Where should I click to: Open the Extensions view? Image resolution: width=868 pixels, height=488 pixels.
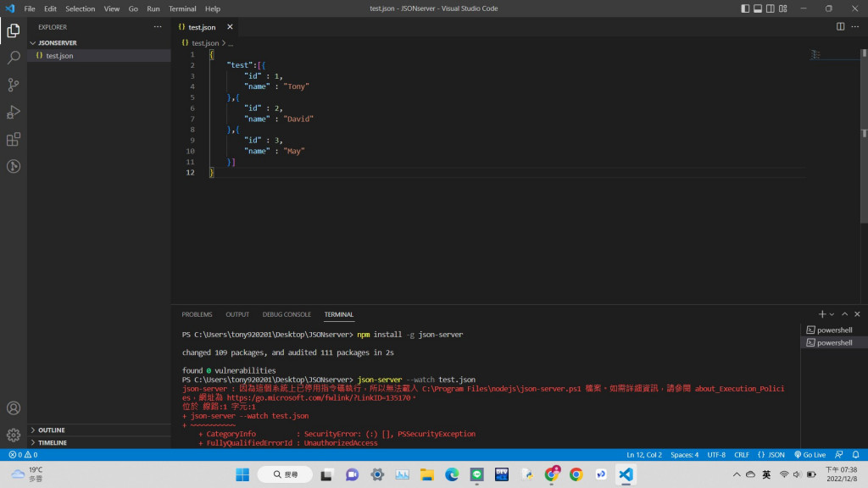pos(14,139)
